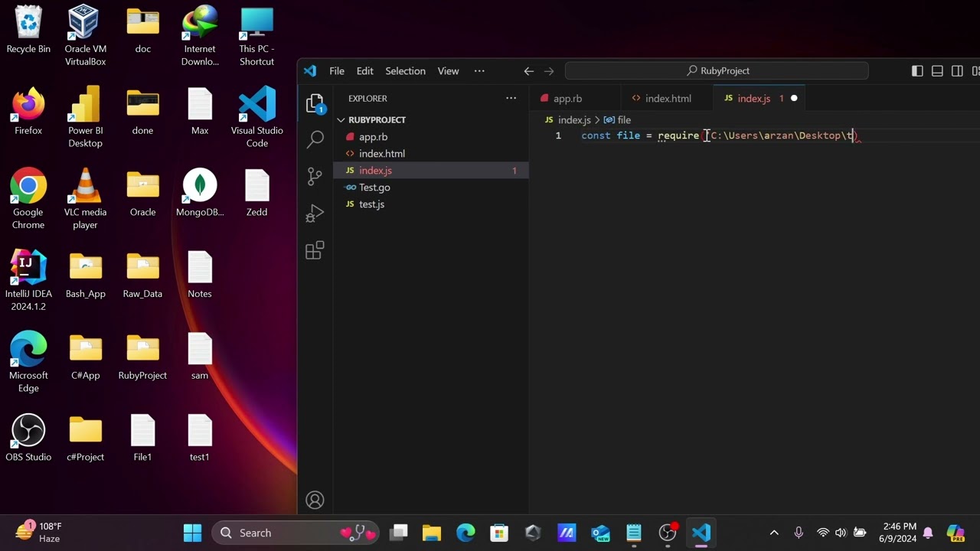980x551 pixels.
Task: Open the Windows Start menu
Action: pos(192,533)
